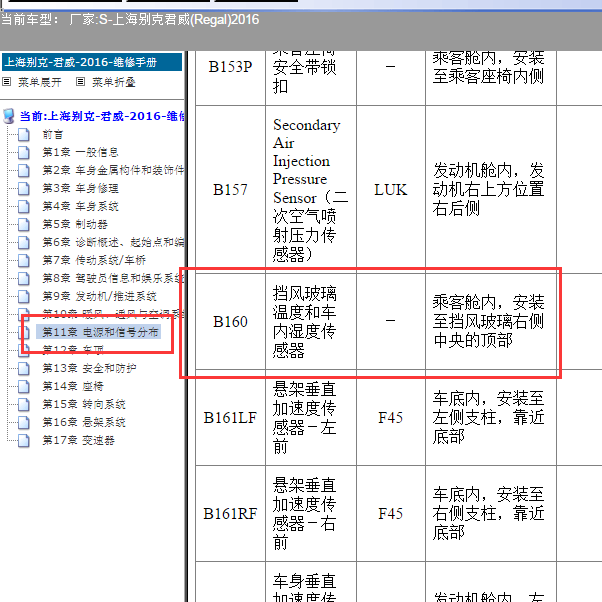Image resolution: width=602 pixels, height=602 pixels.
Task: Open 第5章 制动器
Action: (75, 224)
